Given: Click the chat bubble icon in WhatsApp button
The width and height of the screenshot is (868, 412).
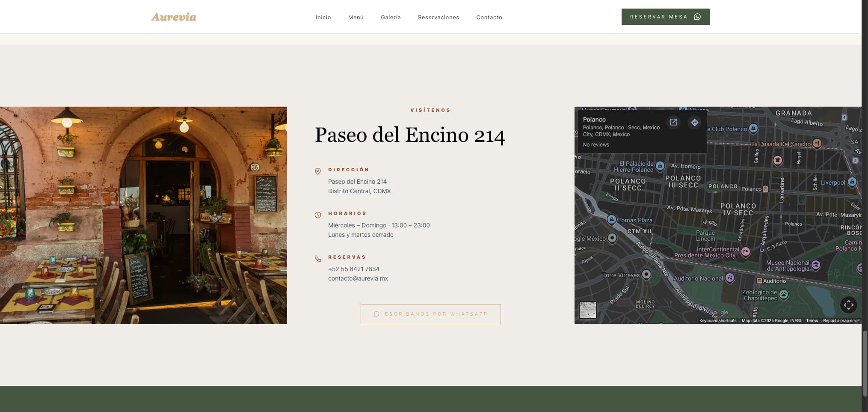Looking at the screenshot, I should (376, 314).
